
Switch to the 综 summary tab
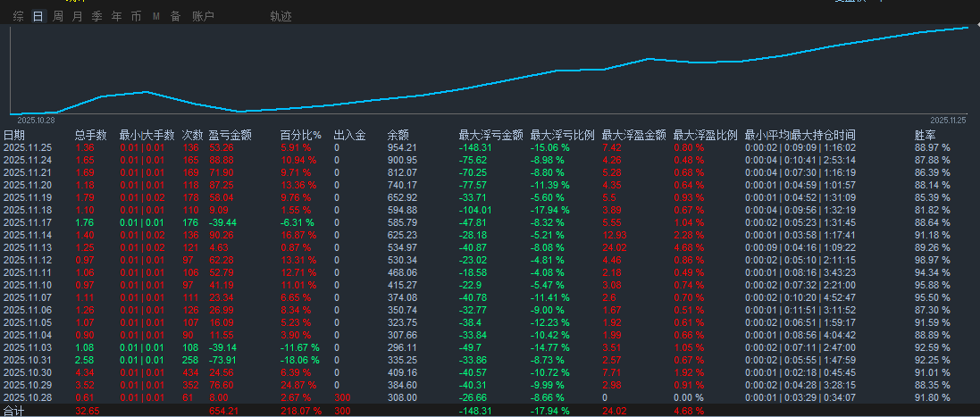tap(19, 16)
